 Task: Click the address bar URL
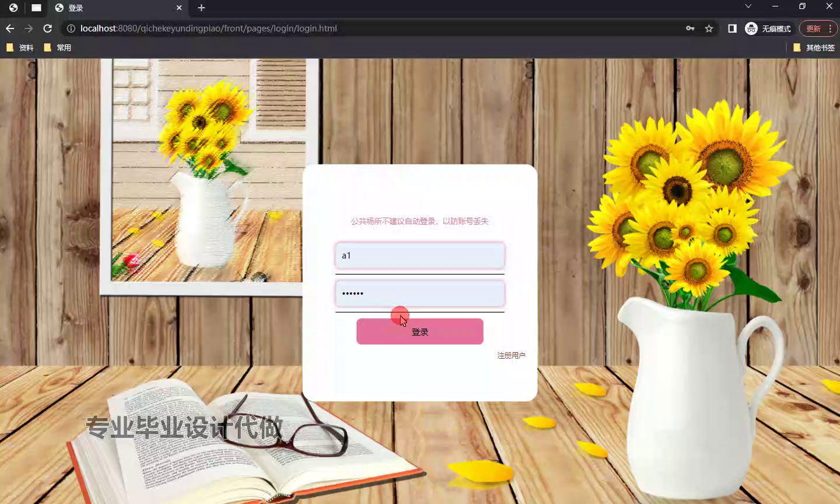[208, 29]
